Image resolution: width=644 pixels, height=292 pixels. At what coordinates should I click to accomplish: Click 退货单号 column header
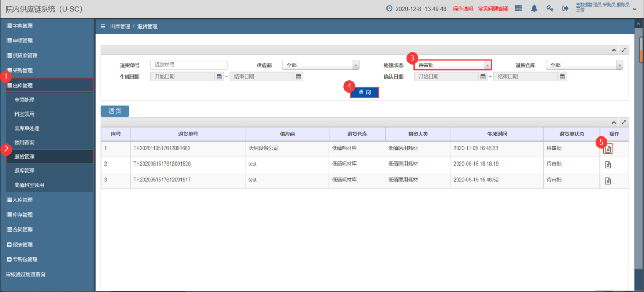[x=188, y=134]
